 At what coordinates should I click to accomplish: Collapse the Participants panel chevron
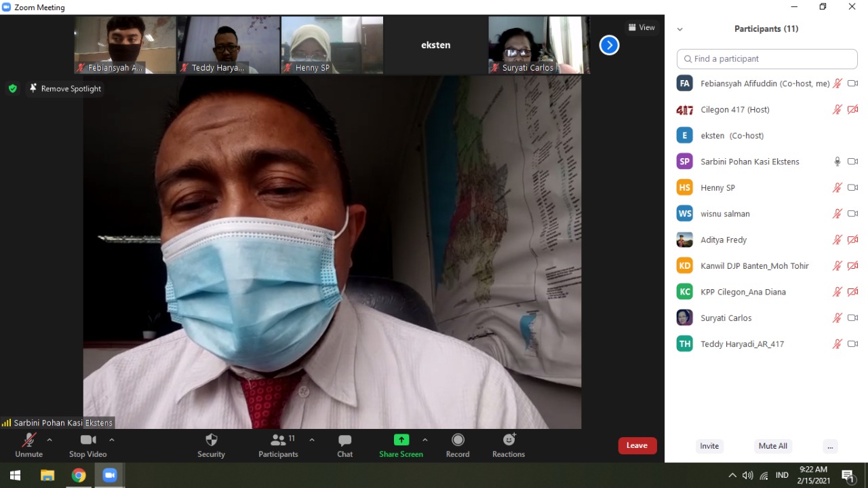coord(679,29)
